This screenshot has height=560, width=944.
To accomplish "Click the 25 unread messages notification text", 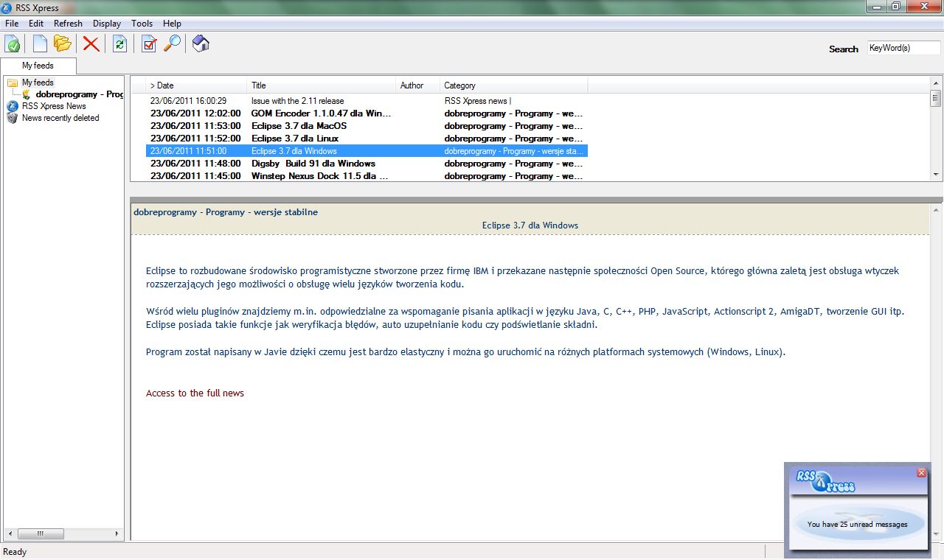I will [857, 525].
